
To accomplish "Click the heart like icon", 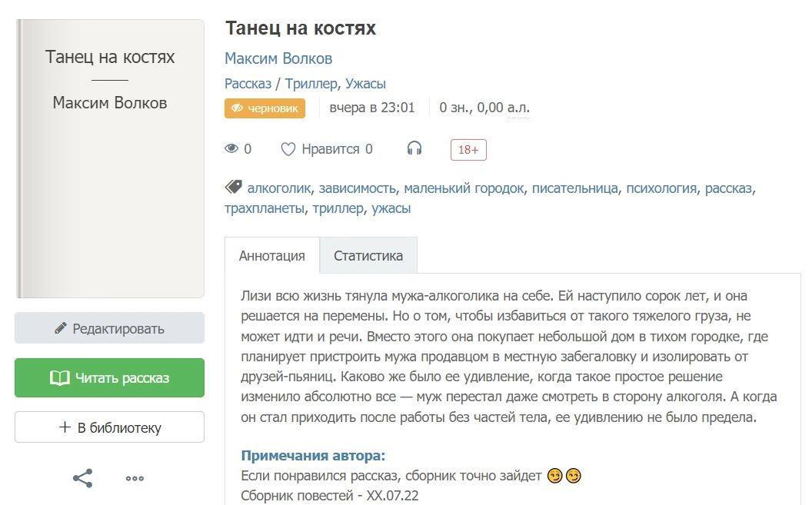I will point(288,149).
